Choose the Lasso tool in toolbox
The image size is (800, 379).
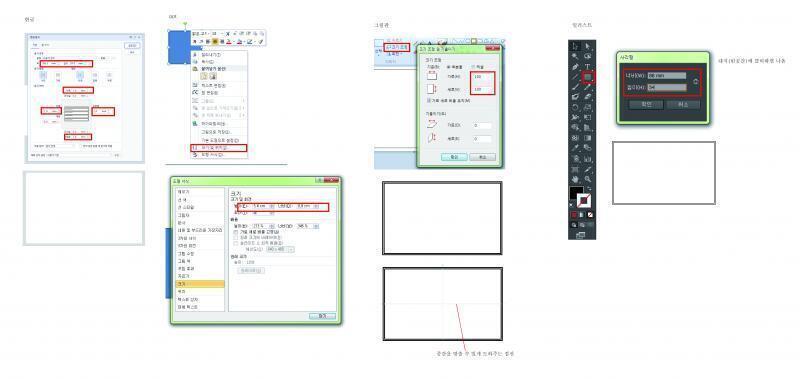pyautogui.click(x=588, y=56)
